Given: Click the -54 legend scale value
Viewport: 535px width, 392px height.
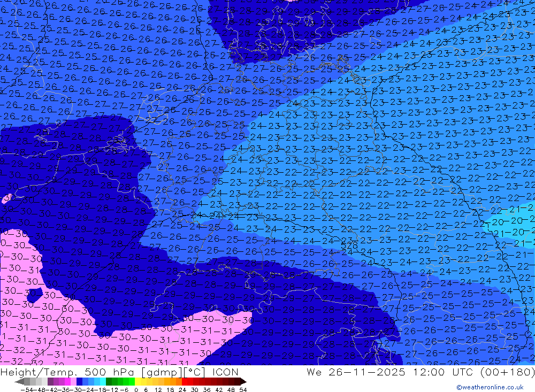Looking at the screenshot, I should (x=27, y=390).
